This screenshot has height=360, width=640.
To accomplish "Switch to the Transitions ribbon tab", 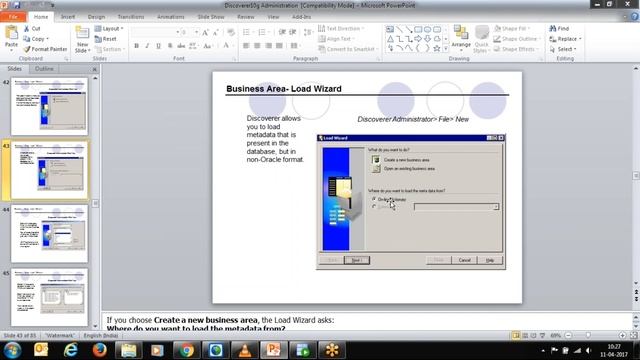I will click(x=131, y=17).
